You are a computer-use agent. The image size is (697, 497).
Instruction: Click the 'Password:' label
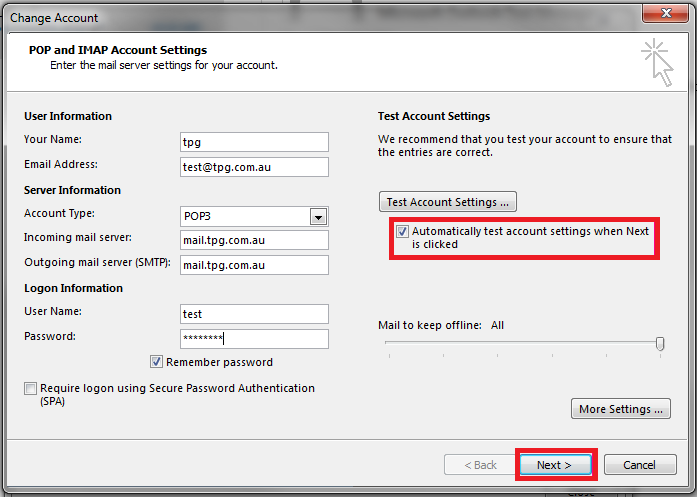[50, 336]
